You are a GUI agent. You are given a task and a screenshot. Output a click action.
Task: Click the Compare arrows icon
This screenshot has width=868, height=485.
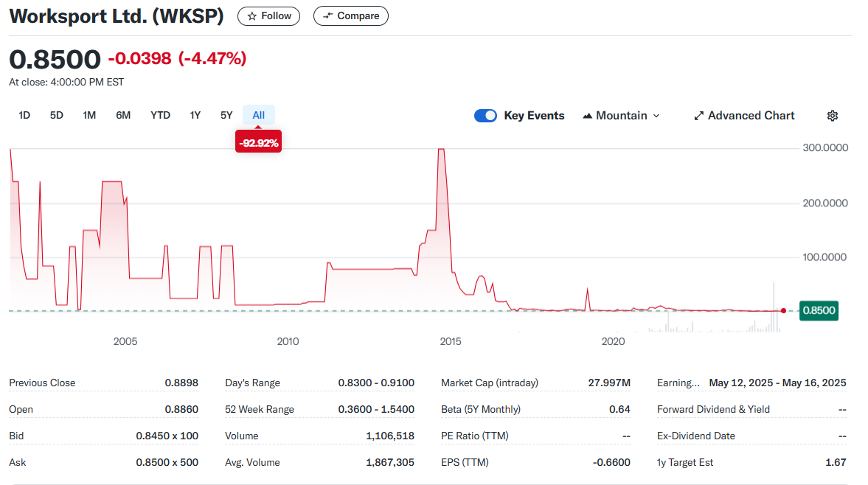click(328, 15)
